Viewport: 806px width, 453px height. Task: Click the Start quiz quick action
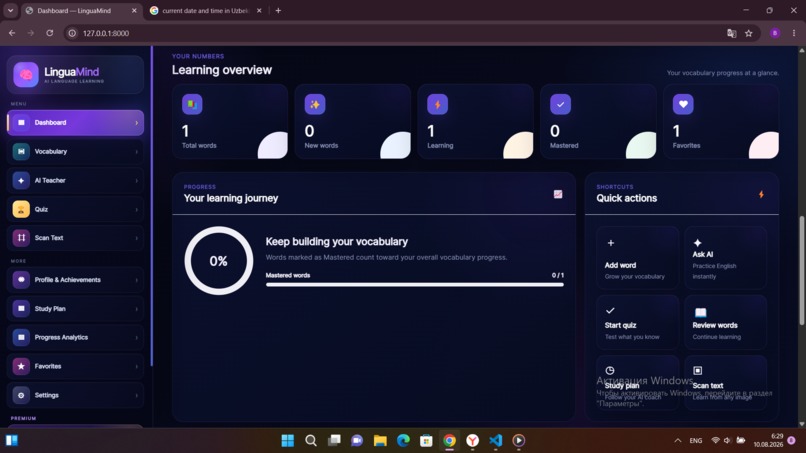[637, 322]
